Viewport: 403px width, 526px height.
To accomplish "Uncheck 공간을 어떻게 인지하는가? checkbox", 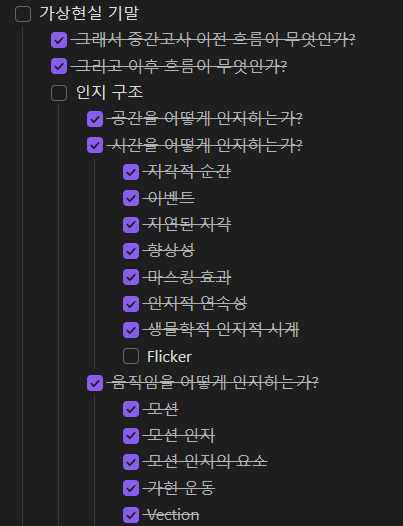I will 95,119.
